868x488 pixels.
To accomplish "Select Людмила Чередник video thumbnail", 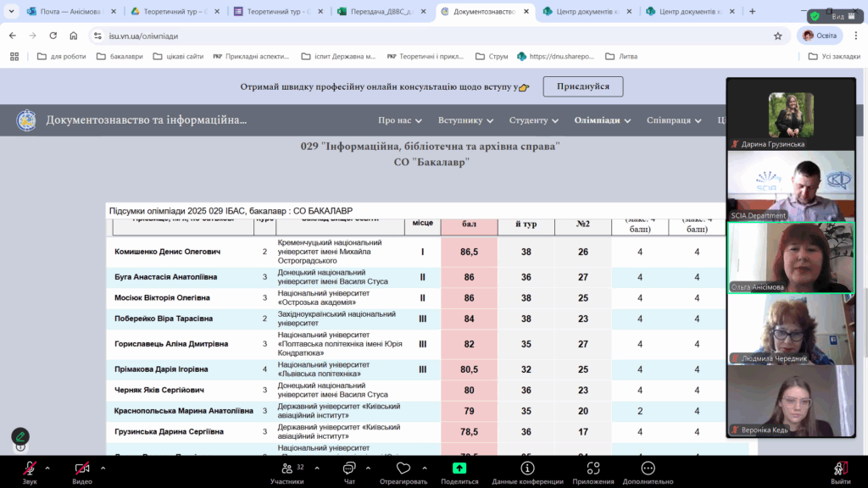I will [x=791, y=330].
